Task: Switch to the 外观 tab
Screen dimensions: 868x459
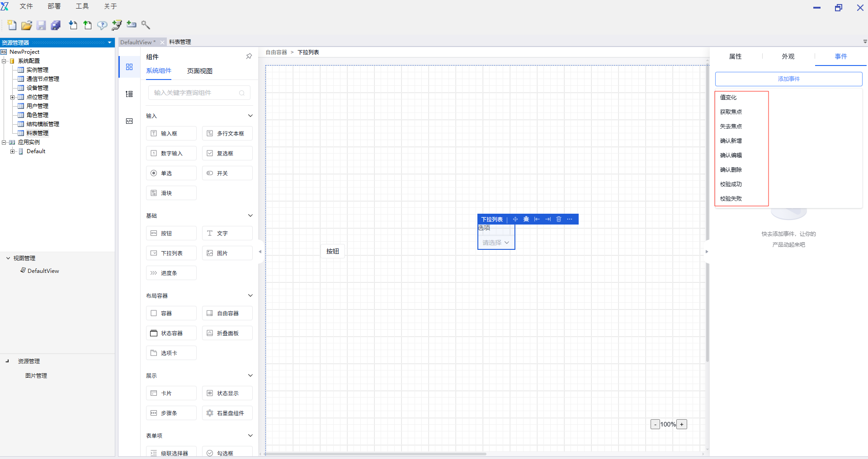Action: (788, 56)
